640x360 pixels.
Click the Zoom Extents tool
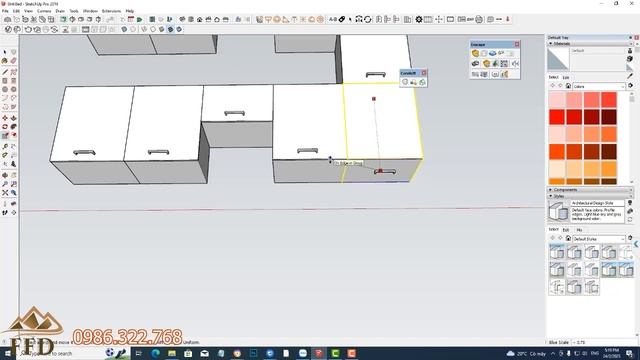5,193
